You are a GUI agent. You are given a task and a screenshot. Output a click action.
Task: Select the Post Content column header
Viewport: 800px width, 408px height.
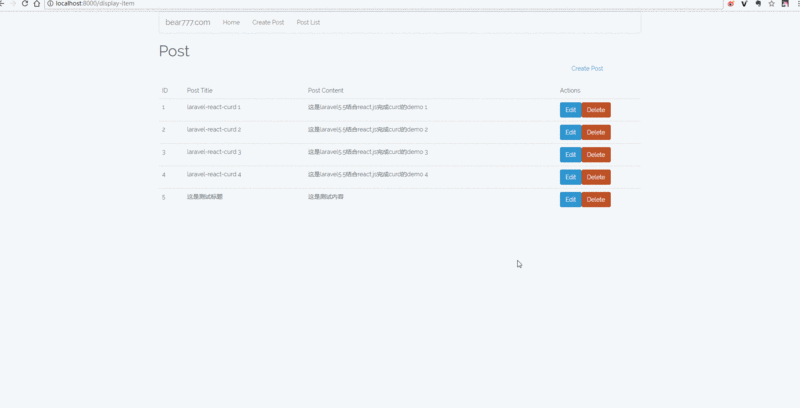pos(326,90)
